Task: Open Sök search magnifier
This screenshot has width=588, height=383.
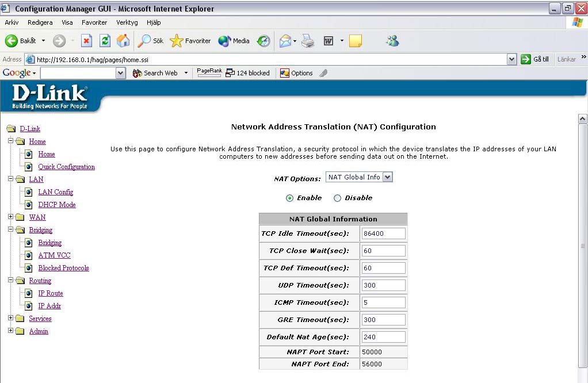Action: (150, 40)
